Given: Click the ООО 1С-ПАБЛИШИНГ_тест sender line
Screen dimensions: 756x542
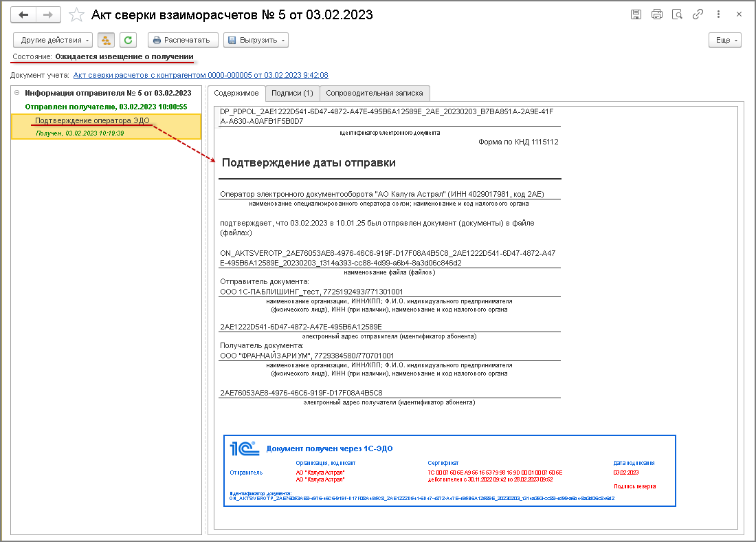Looking at the screenshot, I should (311, 292).
